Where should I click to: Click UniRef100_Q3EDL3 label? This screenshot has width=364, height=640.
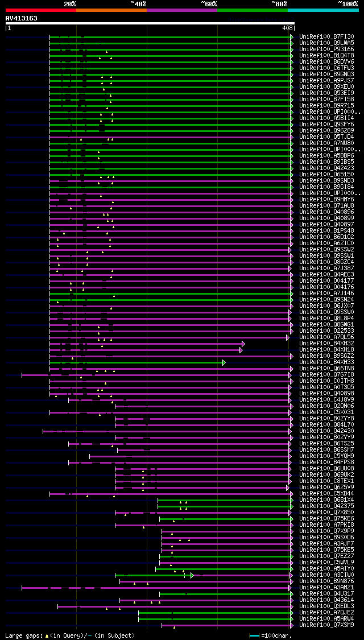coord(326,606)
